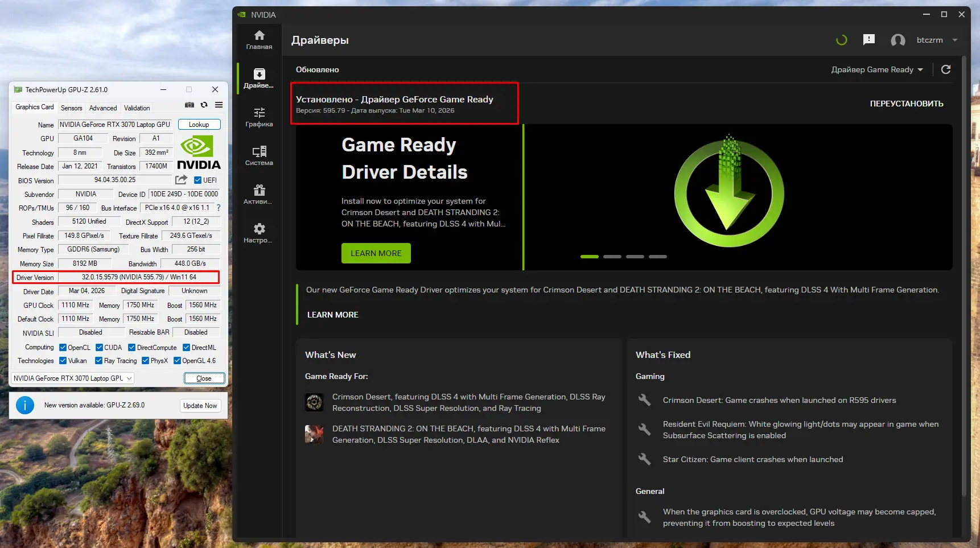
Task: Click Update Now for GPU-Z 2.69.0
Action: click(x=200, y=406)
